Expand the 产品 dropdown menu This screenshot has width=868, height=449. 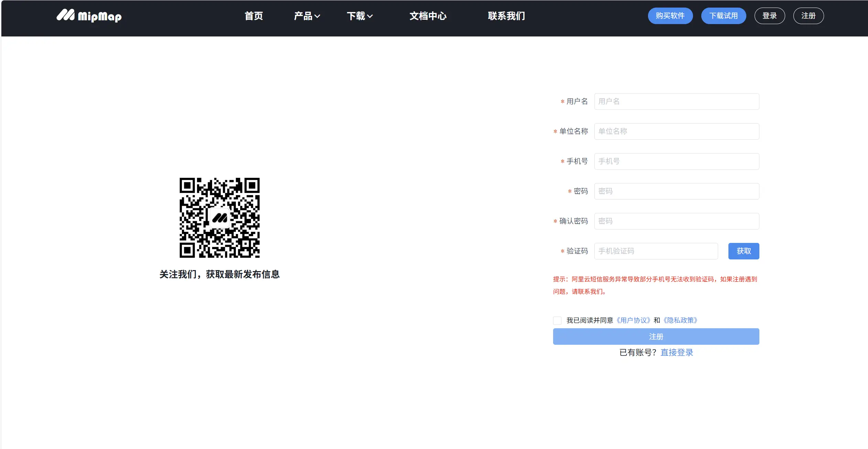[x=307, y=16]
